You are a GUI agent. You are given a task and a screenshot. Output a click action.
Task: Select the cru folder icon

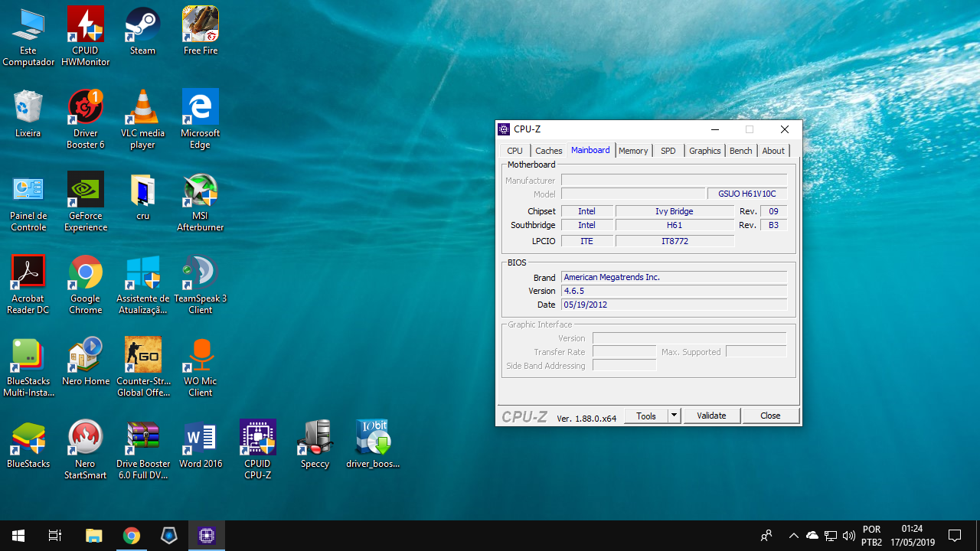[142, 197]
